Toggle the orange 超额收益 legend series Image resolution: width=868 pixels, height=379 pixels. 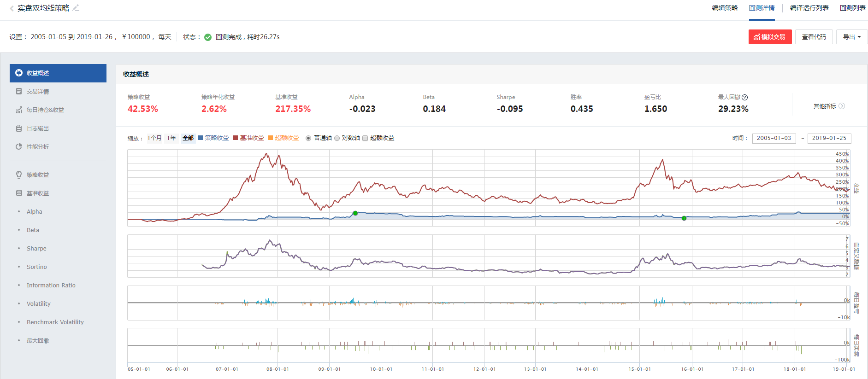[284, 138]
